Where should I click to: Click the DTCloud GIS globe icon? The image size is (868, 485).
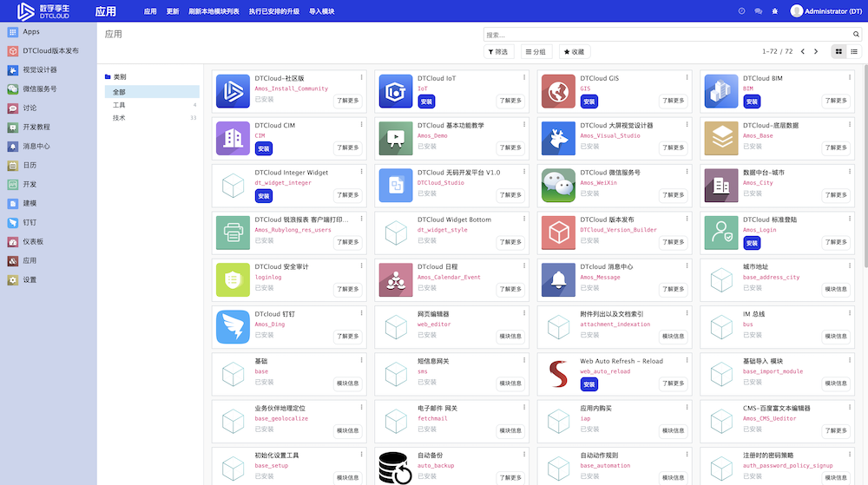558,90
